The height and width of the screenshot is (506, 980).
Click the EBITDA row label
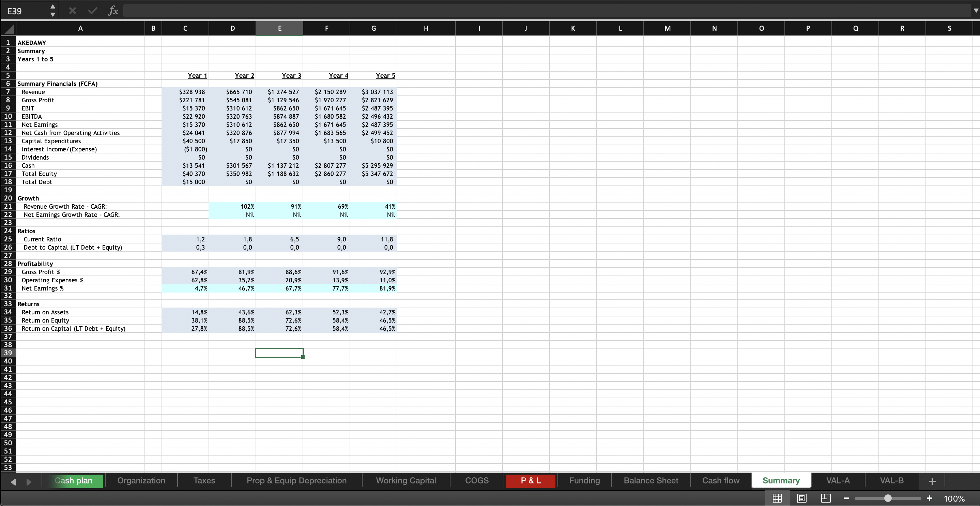click(x=32, y=117)
